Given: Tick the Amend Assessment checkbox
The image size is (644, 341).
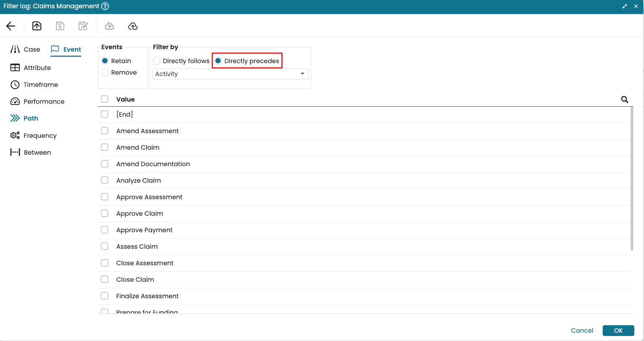Looking at the screenshot, I should click(105, 131).
